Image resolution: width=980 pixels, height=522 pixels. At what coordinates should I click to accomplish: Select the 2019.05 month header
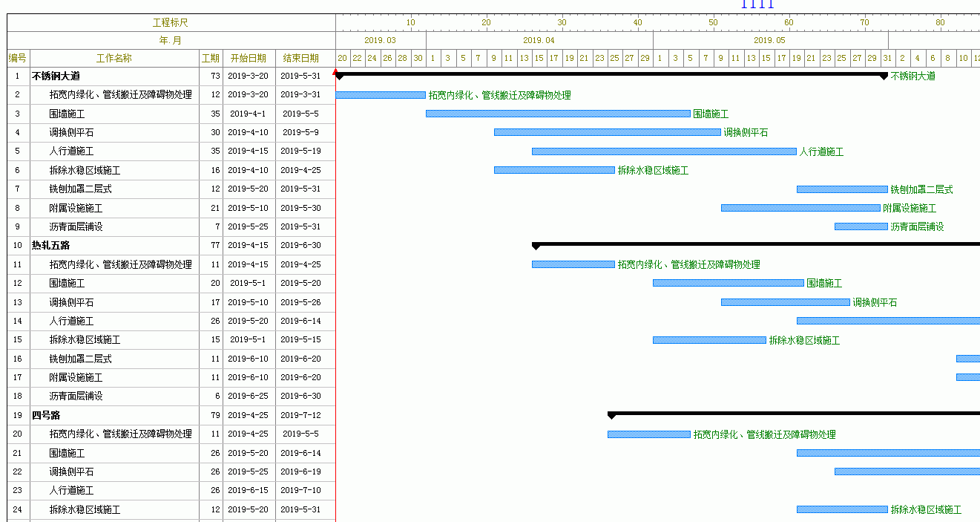770,40
